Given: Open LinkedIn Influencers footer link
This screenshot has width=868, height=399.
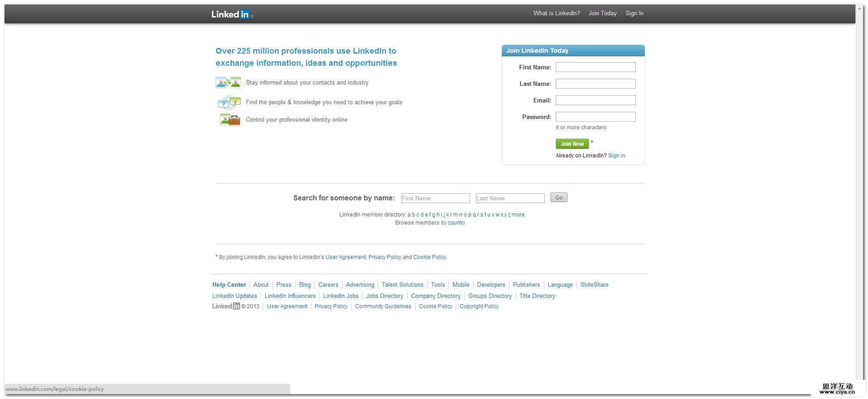Looking at the screenshot, I should 290,296.
